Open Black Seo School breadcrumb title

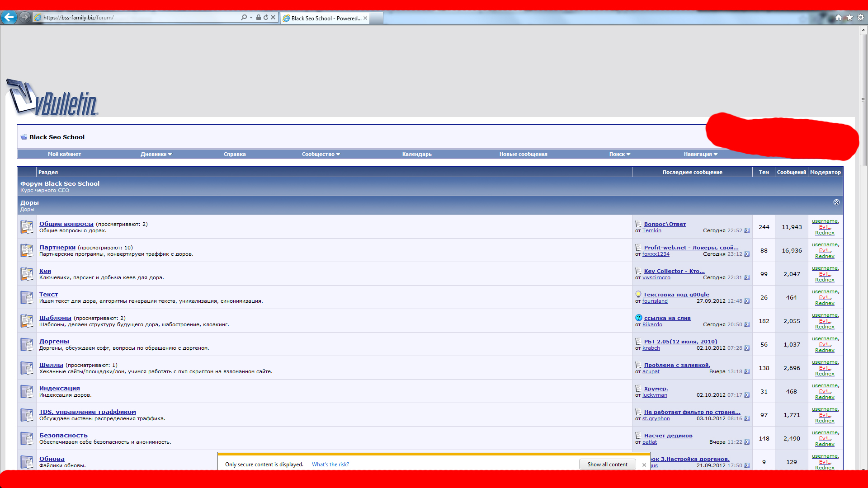[x=57, y=137]
